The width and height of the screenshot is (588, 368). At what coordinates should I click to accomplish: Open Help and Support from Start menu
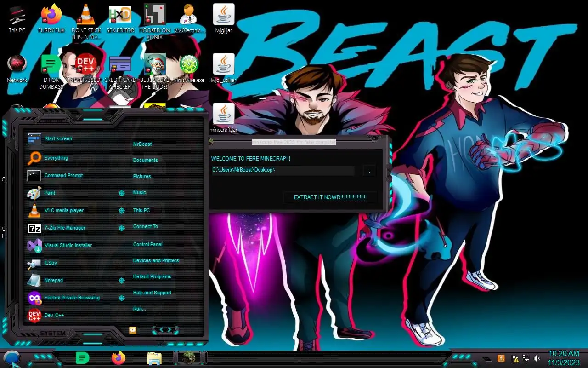click(152, 293)
